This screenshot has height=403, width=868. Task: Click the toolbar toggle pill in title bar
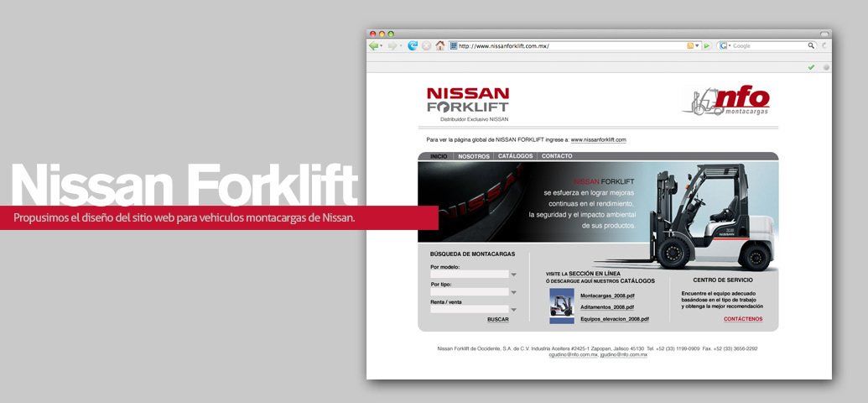(x=825, y=34)
